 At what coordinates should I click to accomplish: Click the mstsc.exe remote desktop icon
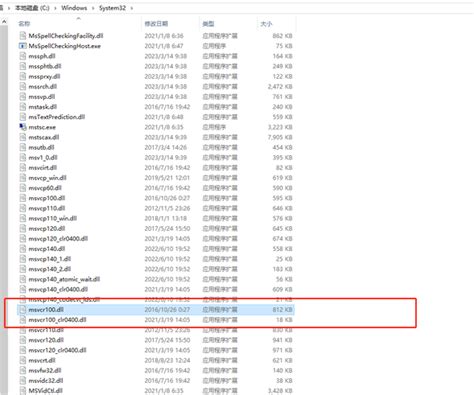22,127
